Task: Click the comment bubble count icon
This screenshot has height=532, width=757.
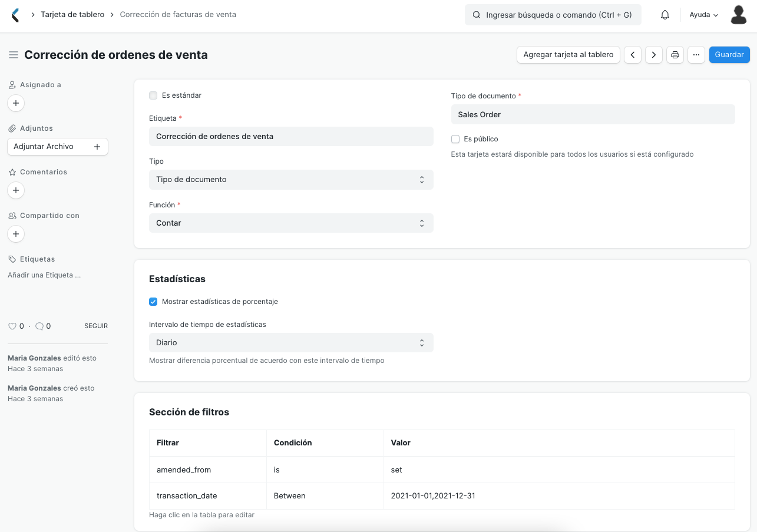Action: 39,326
